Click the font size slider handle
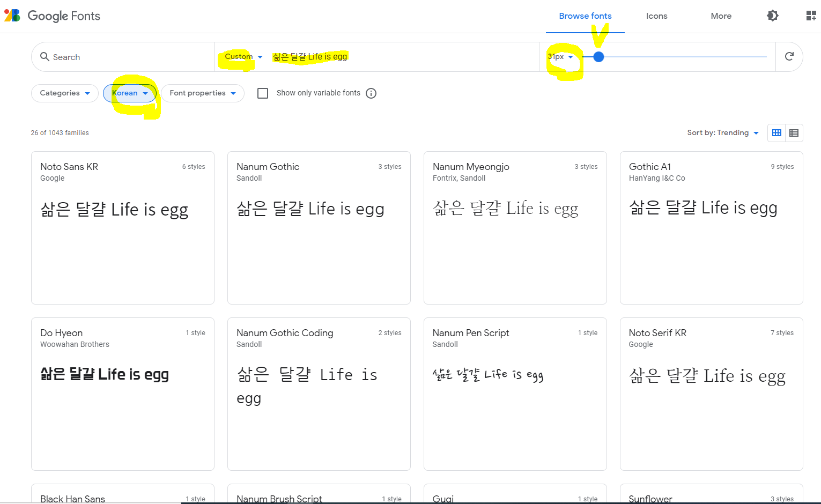This screenshot has width=821, height=504. click(599, 57)
